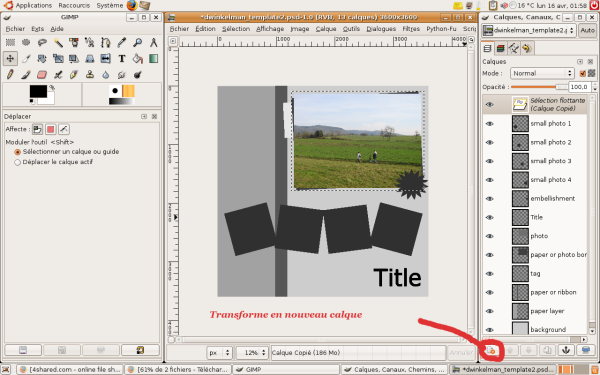Select the Move tool
This screenshot has width=600, height=375.
click(x=10, y=59)
